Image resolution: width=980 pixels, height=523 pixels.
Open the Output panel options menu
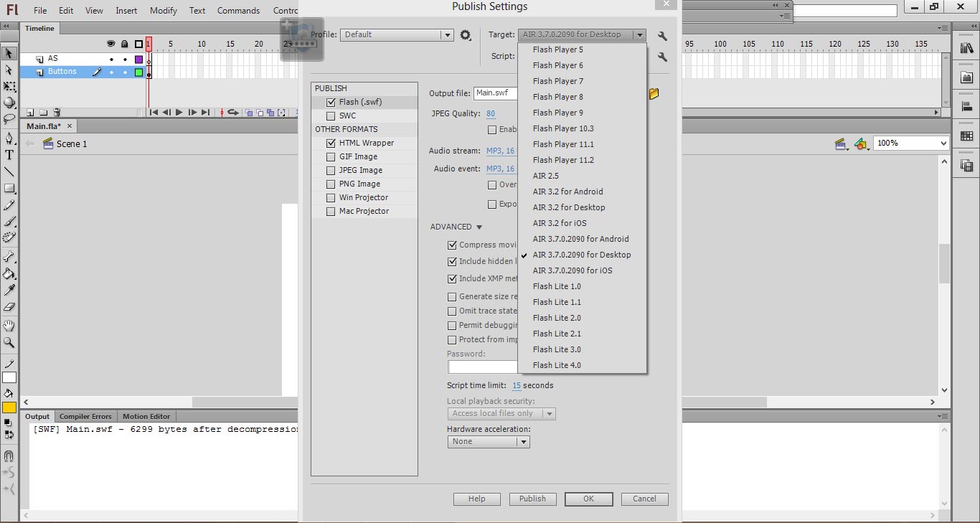tap(942, 416)
